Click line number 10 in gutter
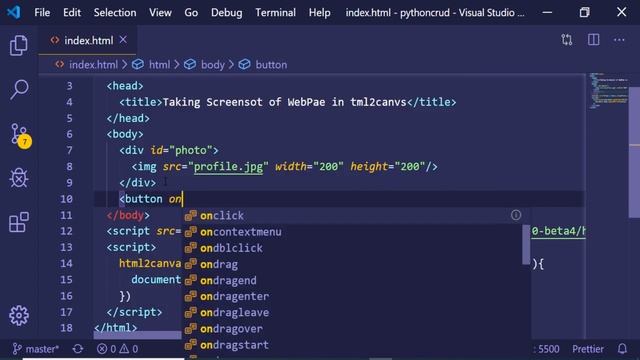 pyautogui.click(x=66, y=199)
